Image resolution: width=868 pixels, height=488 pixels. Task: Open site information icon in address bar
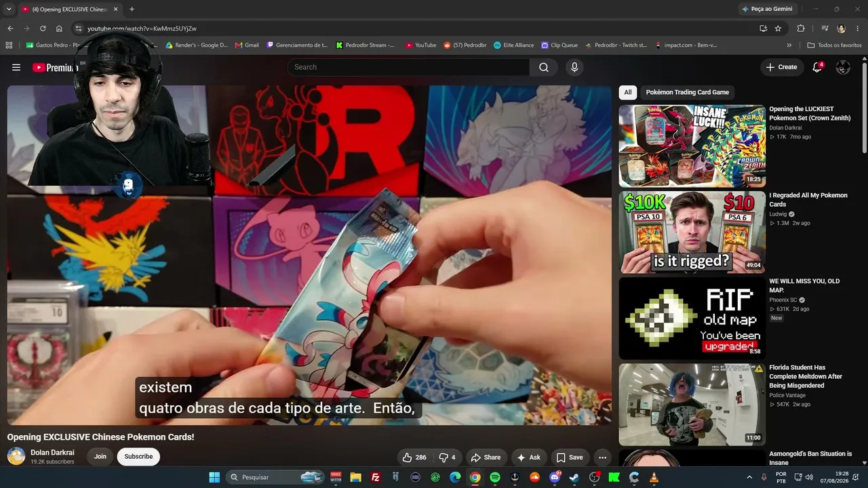pyautogui.click(x=79, y=28)
